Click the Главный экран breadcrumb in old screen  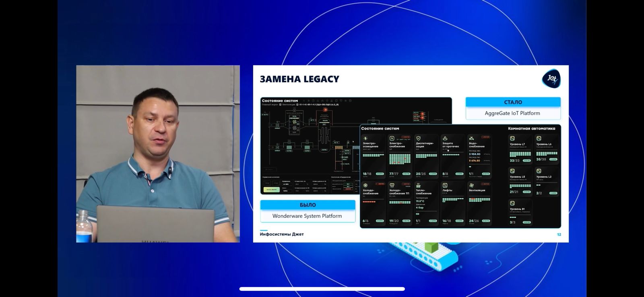(x=270, y=104)
